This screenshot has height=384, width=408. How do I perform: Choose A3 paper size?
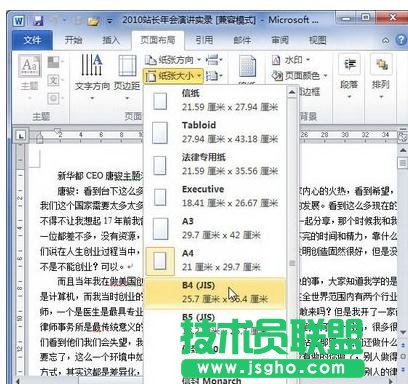216,228
